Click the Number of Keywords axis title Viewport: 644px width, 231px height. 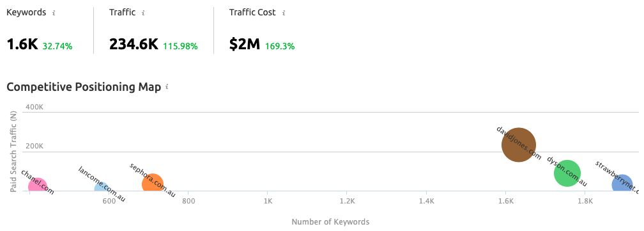(331, 222)
